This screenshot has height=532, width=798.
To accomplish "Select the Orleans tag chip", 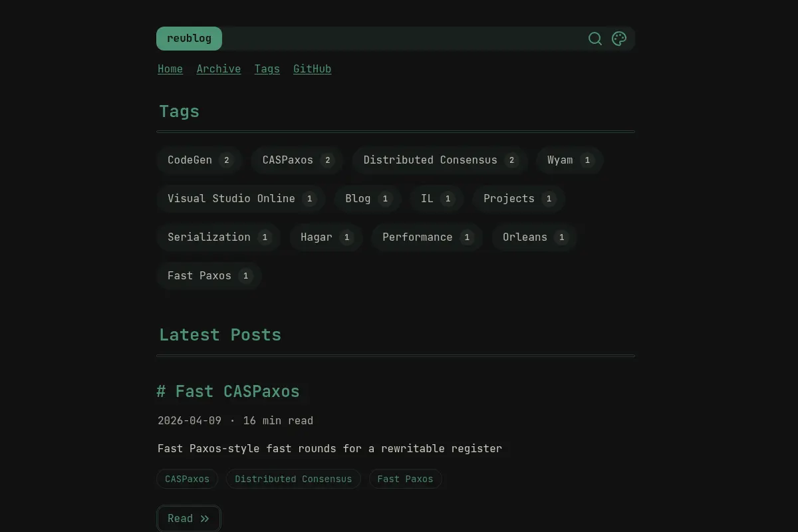I will [x=535, y=237].
